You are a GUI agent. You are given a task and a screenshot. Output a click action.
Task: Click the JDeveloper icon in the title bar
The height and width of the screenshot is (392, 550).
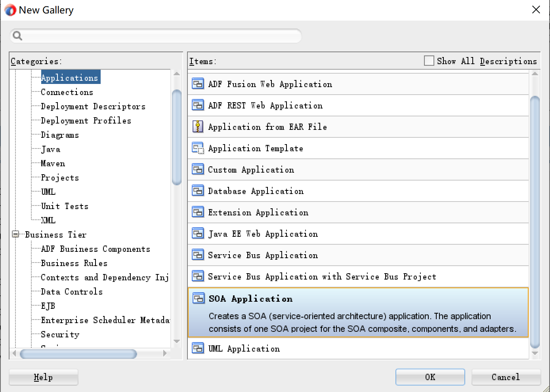point(10,10)
